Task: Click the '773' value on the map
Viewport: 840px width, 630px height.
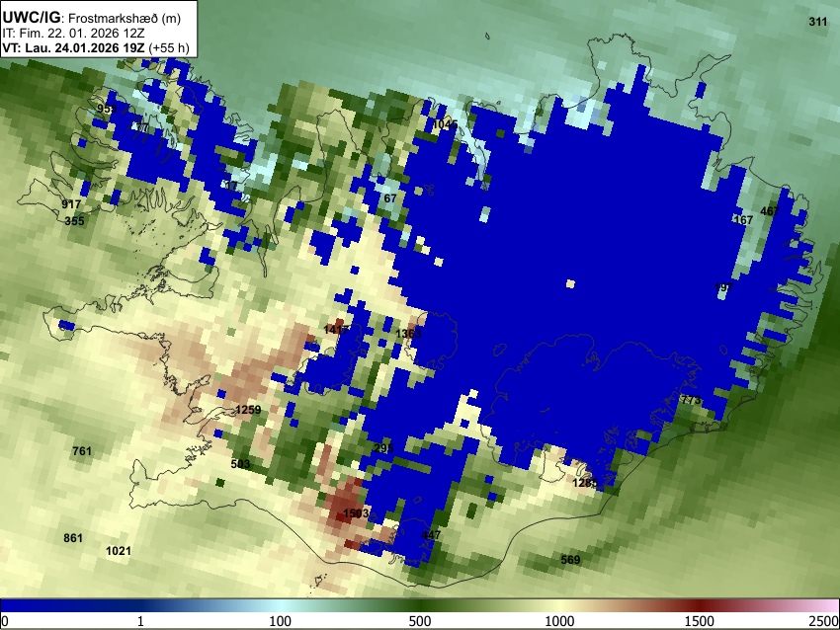Action: coord(691,400)
